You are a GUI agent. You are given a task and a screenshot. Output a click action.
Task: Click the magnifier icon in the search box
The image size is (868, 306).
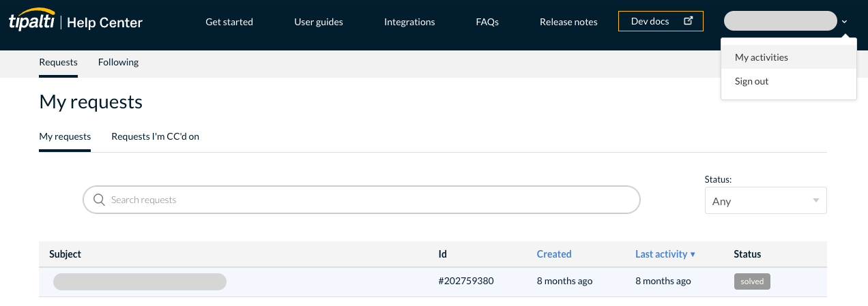99,200
